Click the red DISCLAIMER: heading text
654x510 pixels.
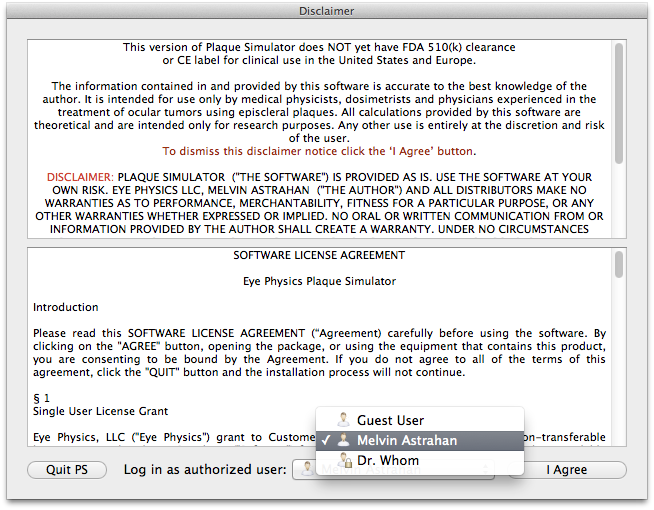pyautogui.click(x=80, y=177)
